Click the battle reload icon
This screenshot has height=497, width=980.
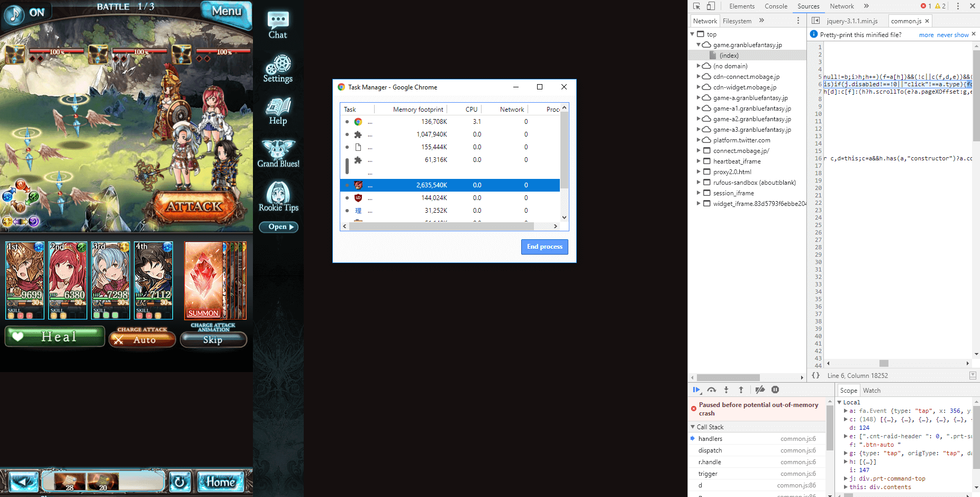point(179,481)
